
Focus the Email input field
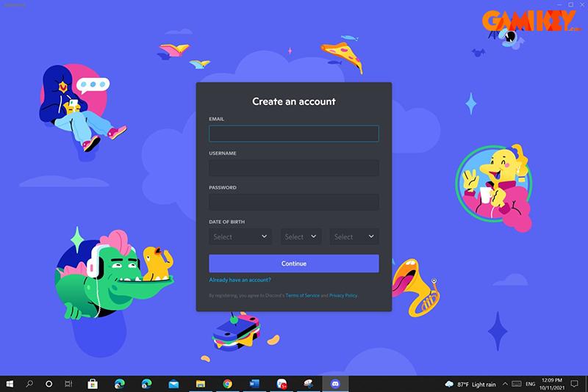click(293, 134)
